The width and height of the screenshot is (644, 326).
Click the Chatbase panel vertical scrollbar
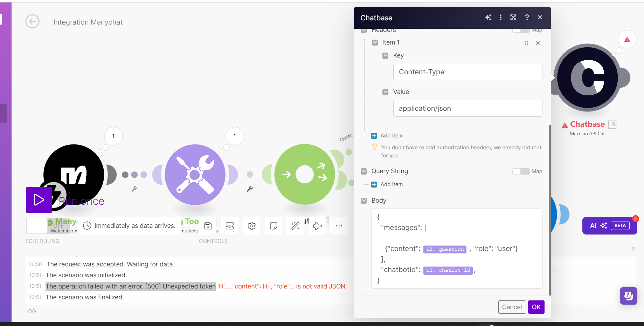[549, 210]
